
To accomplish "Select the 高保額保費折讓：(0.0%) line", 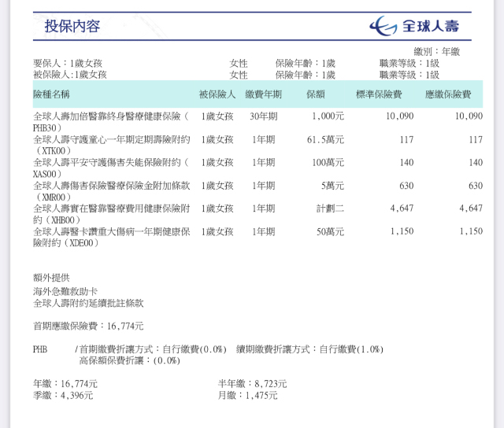I will point(129,360).
